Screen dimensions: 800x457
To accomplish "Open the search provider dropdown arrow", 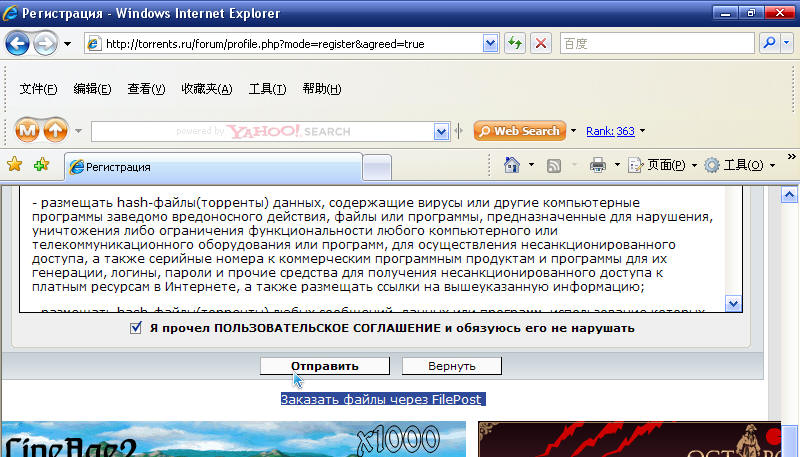I will [786, 44].
